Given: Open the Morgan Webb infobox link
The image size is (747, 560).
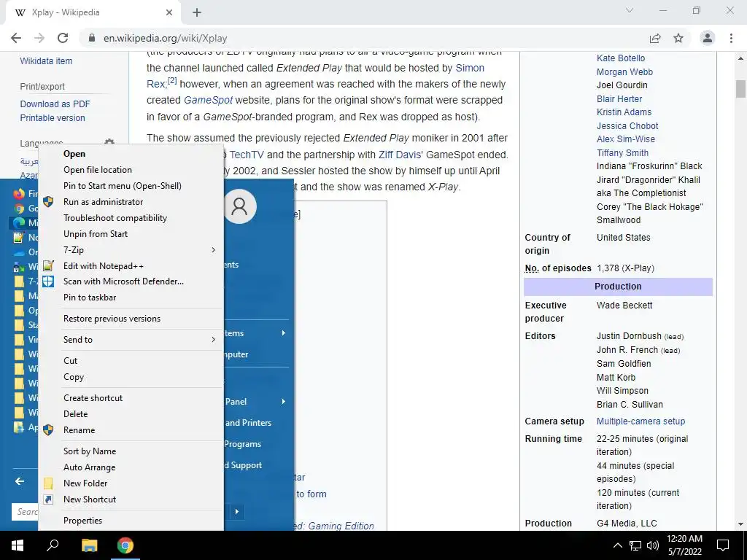Looking at the screenshot, I should tap(624, 72).
